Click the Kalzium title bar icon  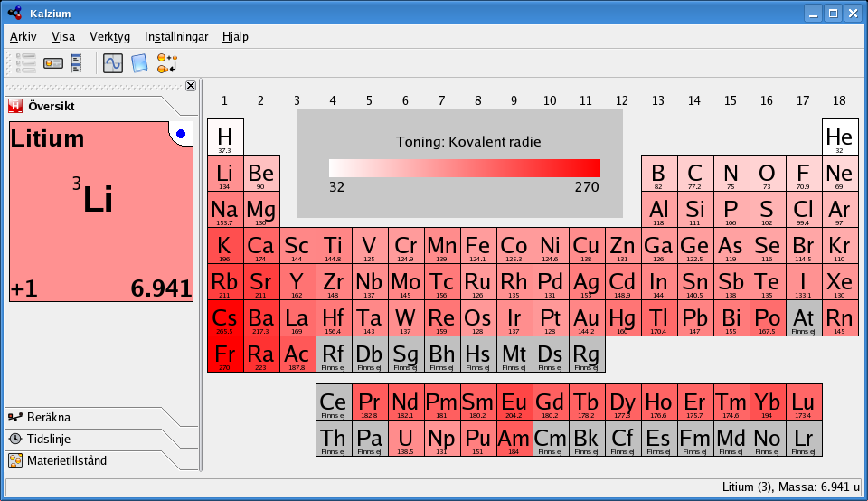point(14,13)
